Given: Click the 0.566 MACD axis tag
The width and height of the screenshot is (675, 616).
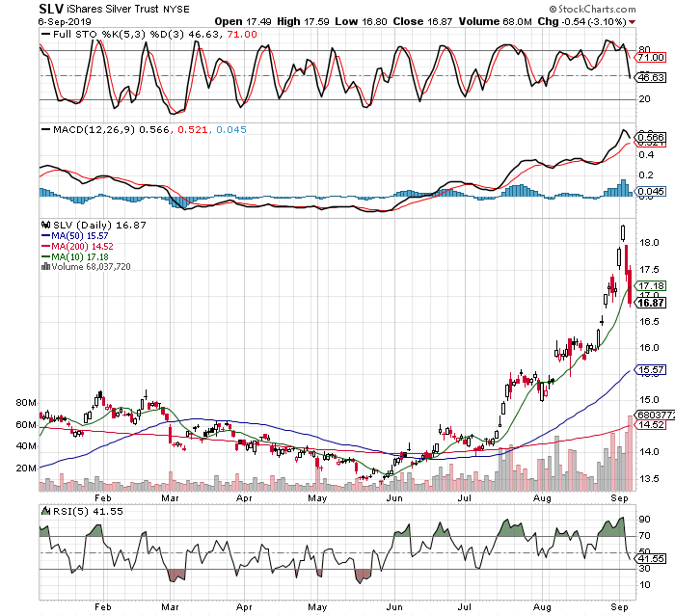Looking at the screenshot, I should click(651, 137).
